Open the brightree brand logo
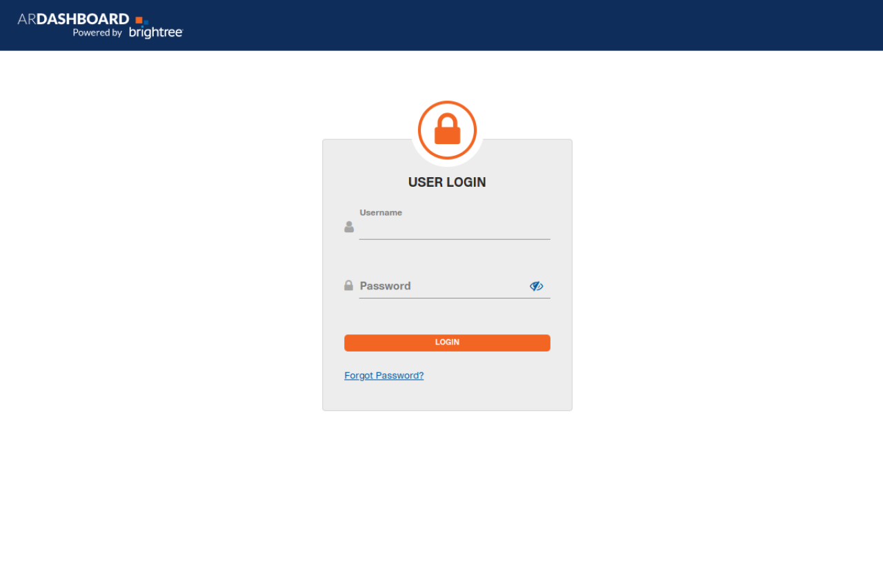The image size is (883, 588). [156, 32]
